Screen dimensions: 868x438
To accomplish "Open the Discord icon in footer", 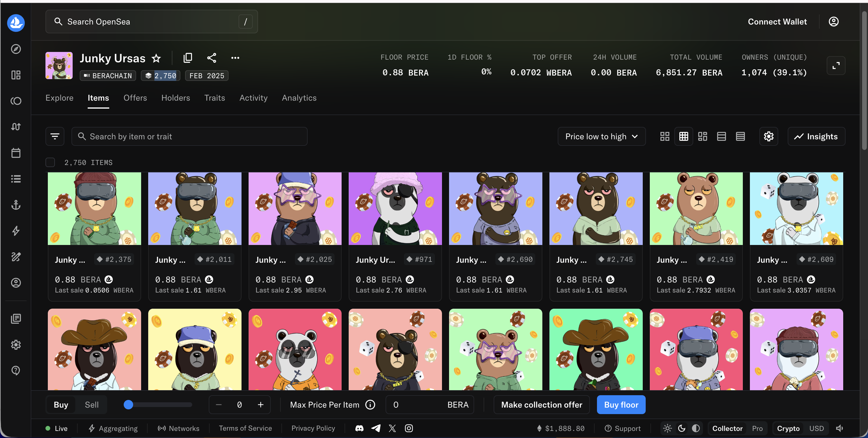I will point(359,428).
